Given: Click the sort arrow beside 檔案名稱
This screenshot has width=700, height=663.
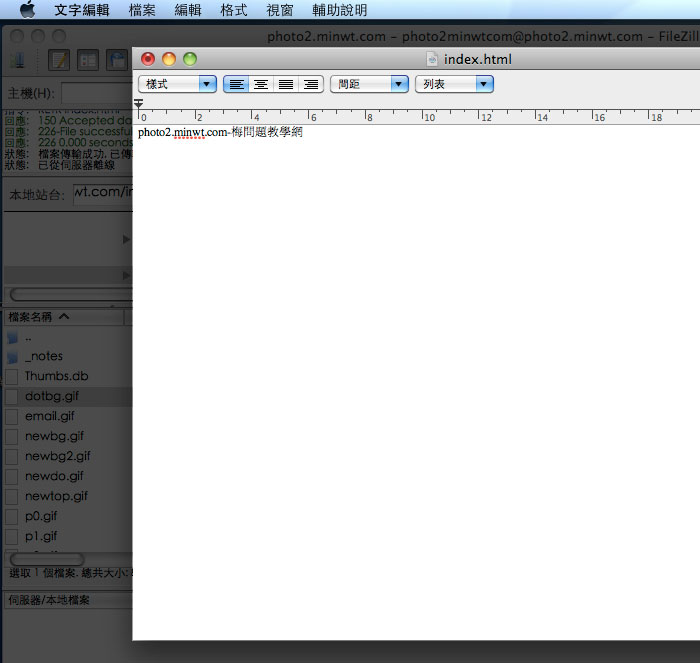Looking at the screenshot, I should (64, 317).
